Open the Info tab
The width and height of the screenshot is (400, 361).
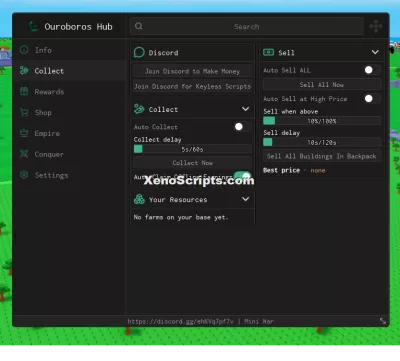point(69,50)
